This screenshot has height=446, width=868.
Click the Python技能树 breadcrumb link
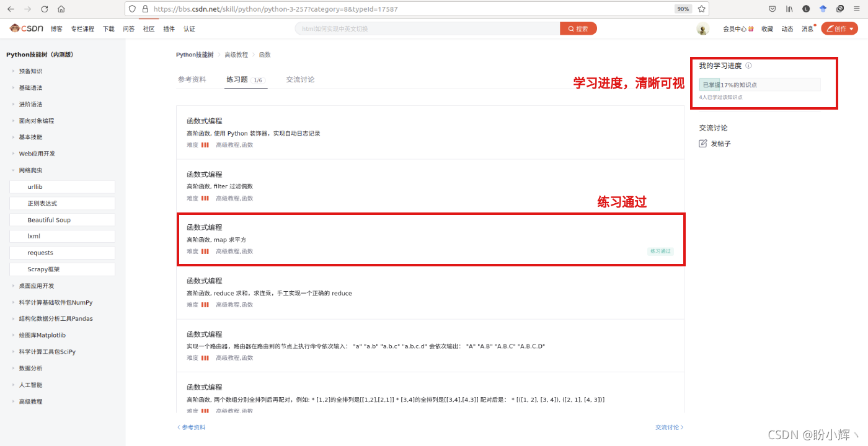195,55
